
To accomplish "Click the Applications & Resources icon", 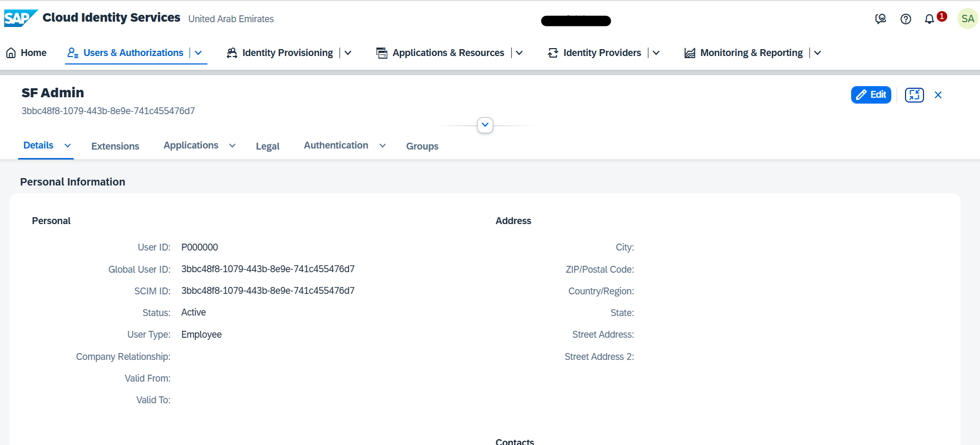I will [x=382, y=53].
